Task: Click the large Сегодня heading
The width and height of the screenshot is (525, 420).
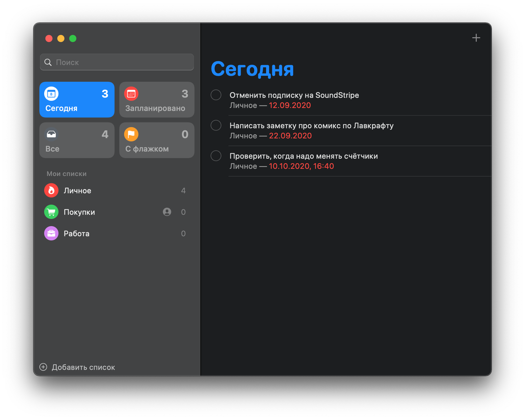Action: click(x=252, y=69)
